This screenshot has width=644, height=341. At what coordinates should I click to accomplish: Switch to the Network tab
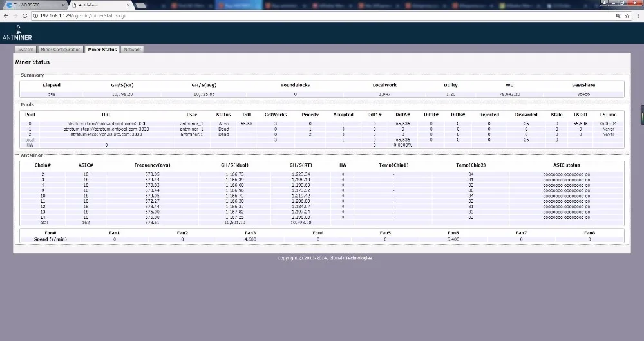pos(132,50)
